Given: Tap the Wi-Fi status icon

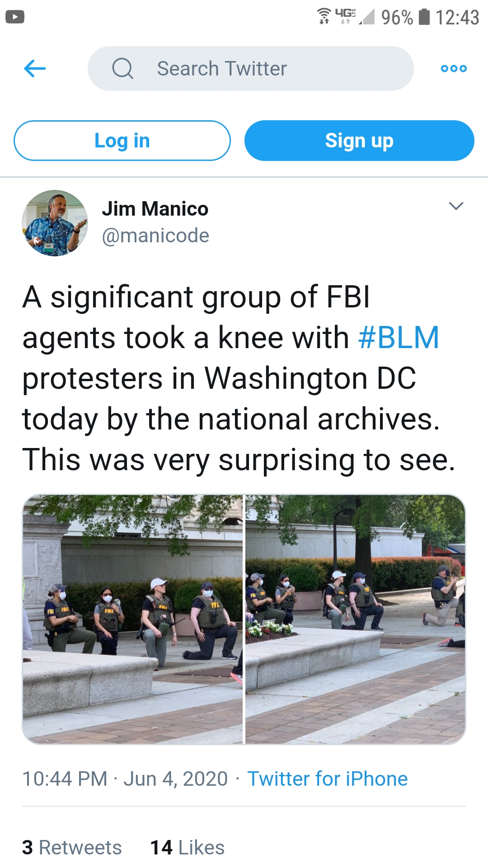Looking at the screenshot, I should click(324, 16).
